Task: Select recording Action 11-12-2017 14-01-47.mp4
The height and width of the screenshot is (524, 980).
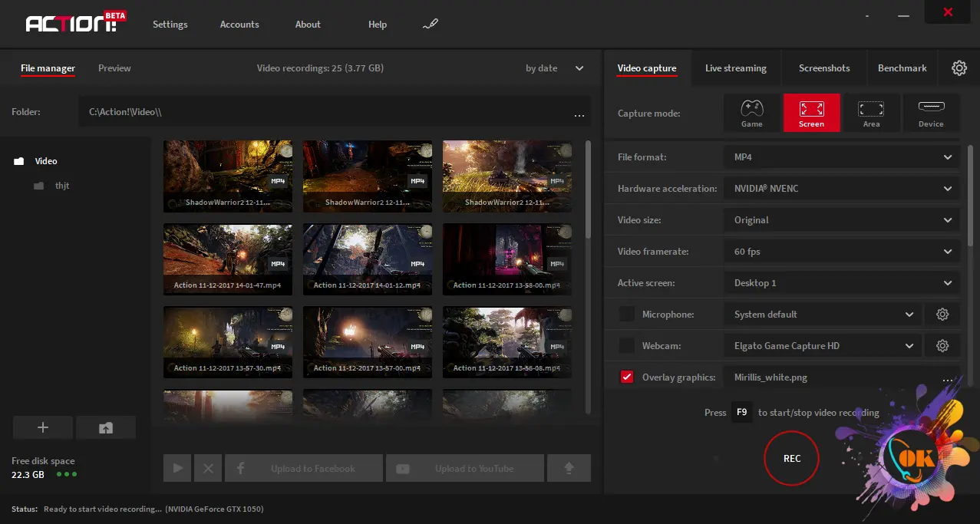Action: 228,259
